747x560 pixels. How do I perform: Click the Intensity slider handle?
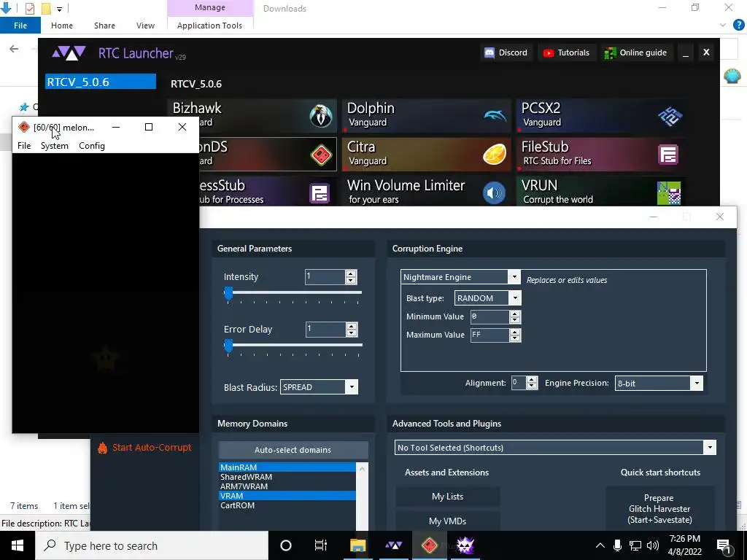pyautogui.click(x=228, y=293)
